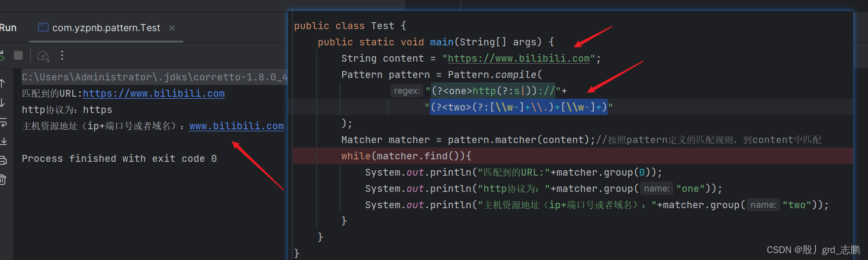Click the "public class Test {" line
Viewport: 868px width, 260px height.
point(350,26)
